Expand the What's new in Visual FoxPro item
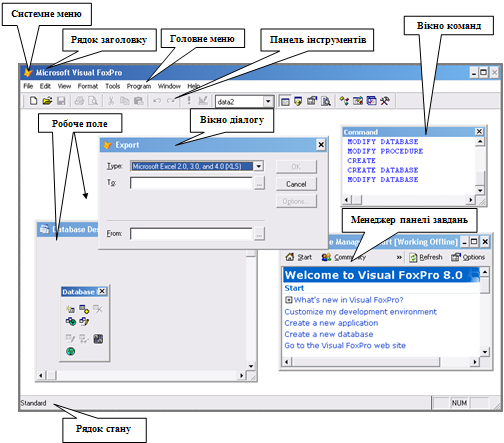 click(288, 300)
